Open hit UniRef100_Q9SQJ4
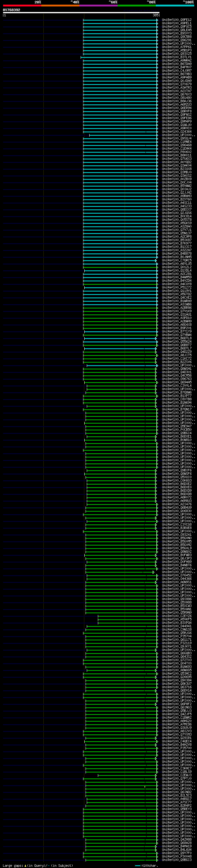The height and width of the screenshot is (868, 197). (176, 139)
